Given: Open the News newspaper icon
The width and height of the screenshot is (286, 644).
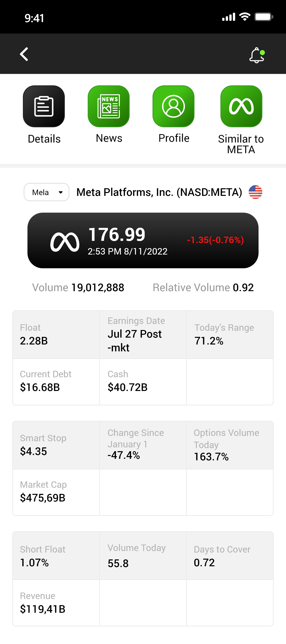Looking at the screenshot, I should point(109,106).
